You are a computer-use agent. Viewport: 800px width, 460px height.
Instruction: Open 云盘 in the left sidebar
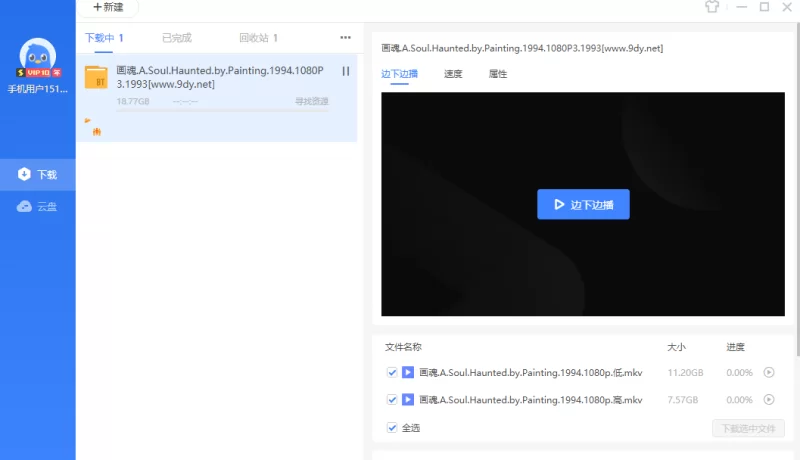tap(38, 207)
